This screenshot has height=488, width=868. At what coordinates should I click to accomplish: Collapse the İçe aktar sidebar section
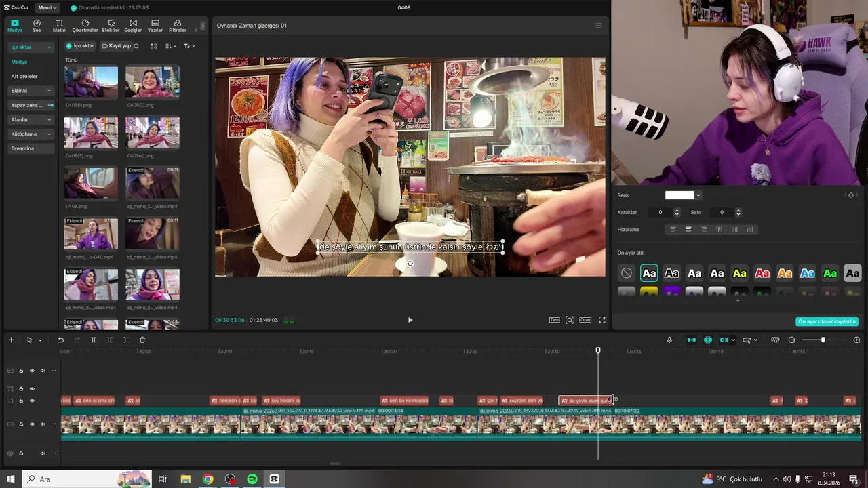[x=31, y=47]
